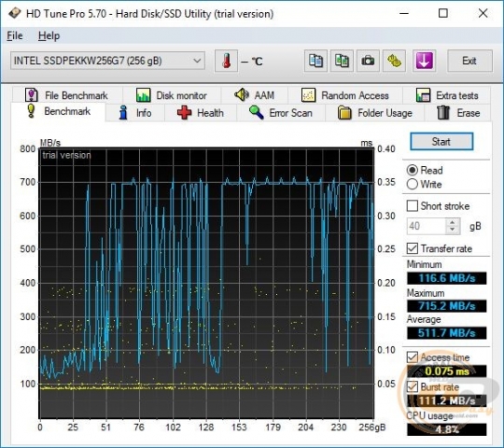Switch to the Random Access tab
The height and width of the screenshot is (448, 504).
click(345, 95)
